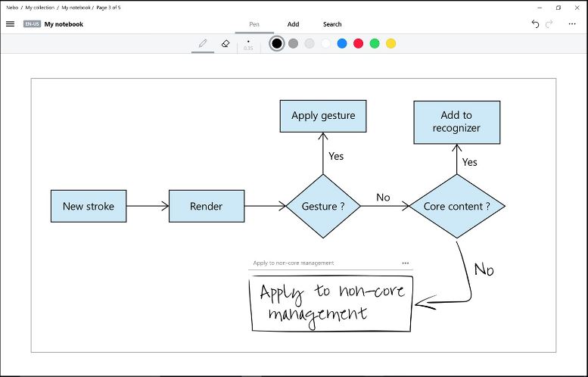588x377 pixels.
Task: Open the top-right more options menu
Action: [572, 24]
